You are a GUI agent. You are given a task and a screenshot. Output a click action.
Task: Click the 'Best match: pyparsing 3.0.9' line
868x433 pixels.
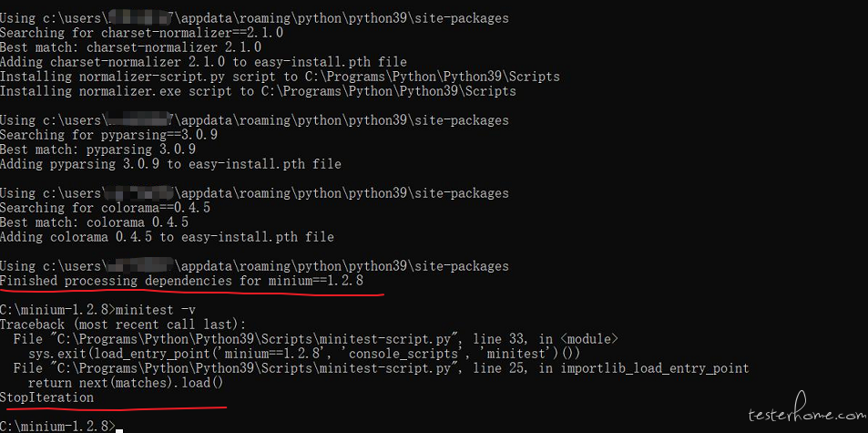97,149
